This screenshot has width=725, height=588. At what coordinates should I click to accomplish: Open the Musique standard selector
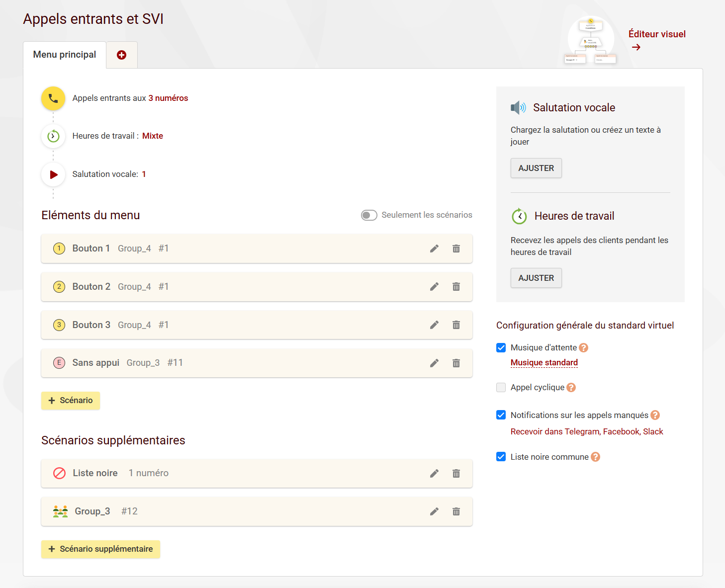tap(544, 363)
